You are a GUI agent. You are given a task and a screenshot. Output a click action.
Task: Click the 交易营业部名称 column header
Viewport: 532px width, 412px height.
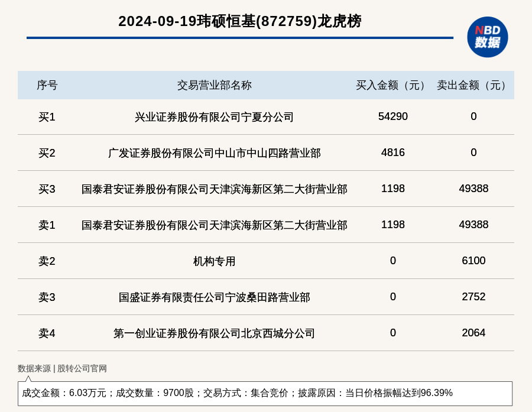click(x=215, y=85)
